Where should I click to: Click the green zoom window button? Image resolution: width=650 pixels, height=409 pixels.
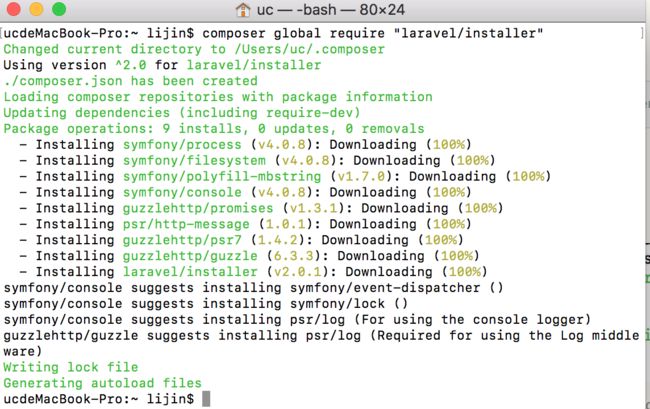pos(59,9)
